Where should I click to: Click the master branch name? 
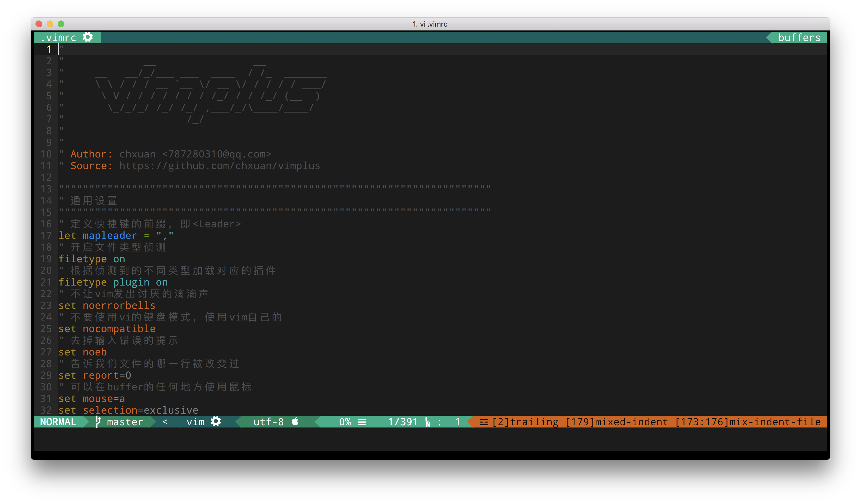[125, 422]
